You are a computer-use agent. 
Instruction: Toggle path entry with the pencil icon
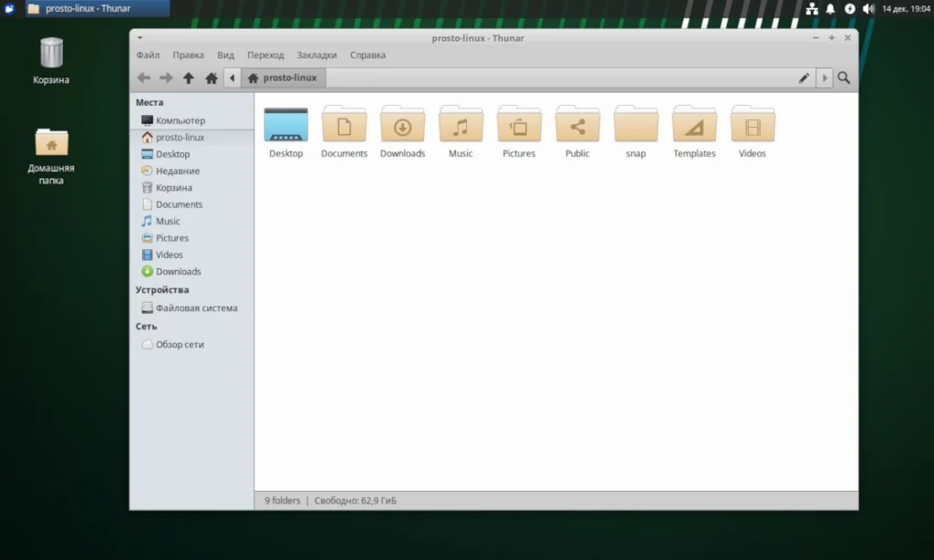pos(804,78)
